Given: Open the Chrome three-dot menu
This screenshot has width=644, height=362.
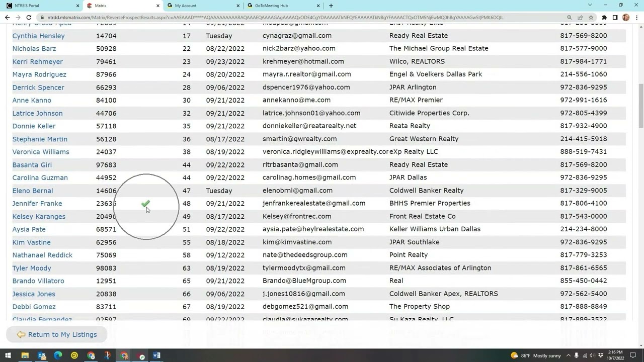Looking at the screenshot, I should 636,18.
